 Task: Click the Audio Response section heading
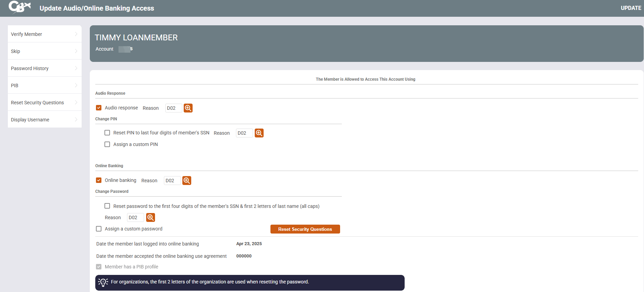click(110, 93)
